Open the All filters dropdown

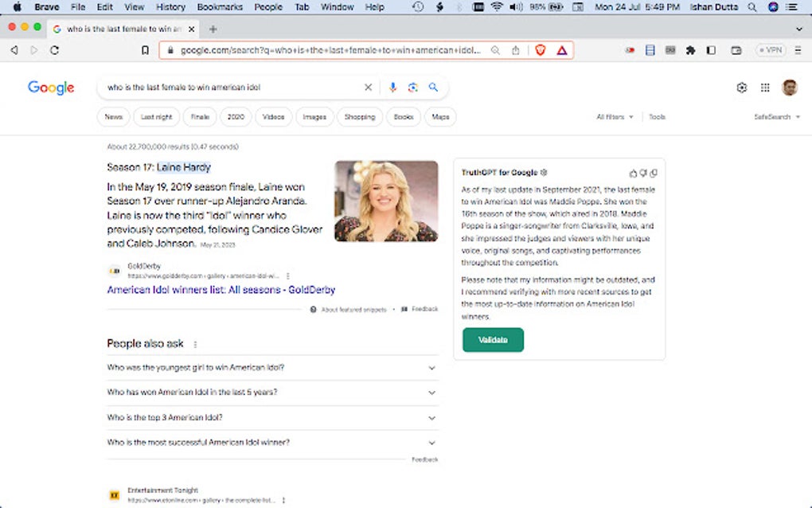tap(613, 116)
